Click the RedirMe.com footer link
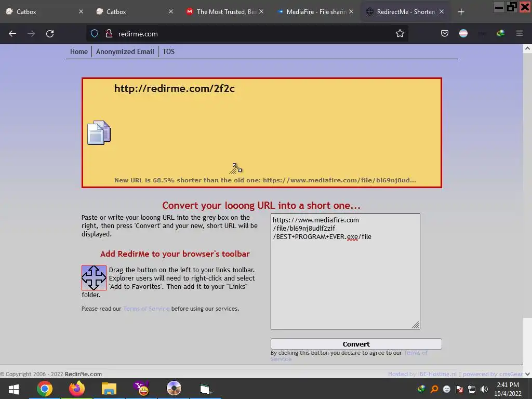The image size is (532, 399). [83, 374]
